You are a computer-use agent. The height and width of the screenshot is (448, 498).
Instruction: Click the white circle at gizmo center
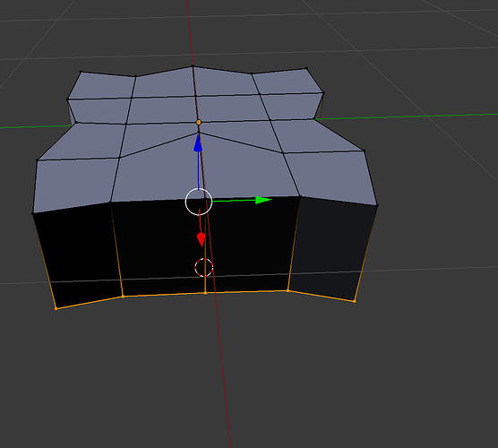(199, 202)
